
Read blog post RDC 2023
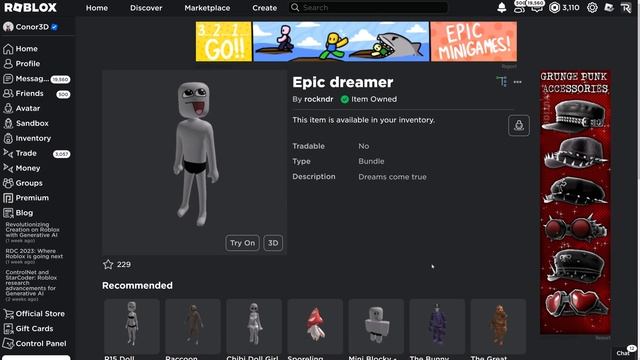34,256
